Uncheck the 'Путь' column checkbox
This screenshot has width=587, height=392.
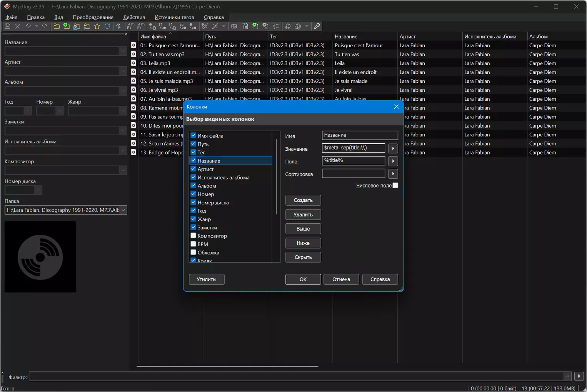coord(193,144)
